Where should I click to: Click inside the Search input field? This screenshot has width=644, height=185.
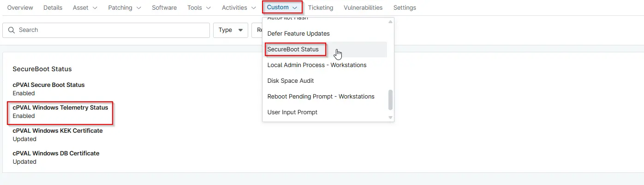pos(111,30)
